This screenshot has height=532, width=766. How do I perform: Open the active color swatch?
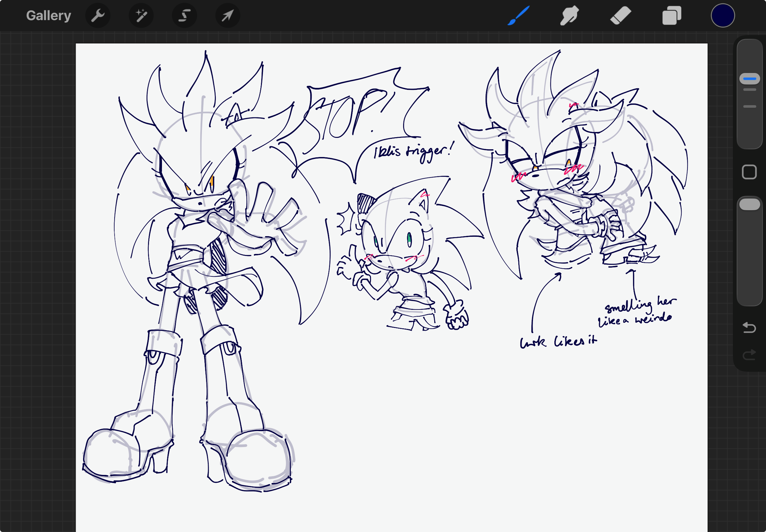click(723, 15)
